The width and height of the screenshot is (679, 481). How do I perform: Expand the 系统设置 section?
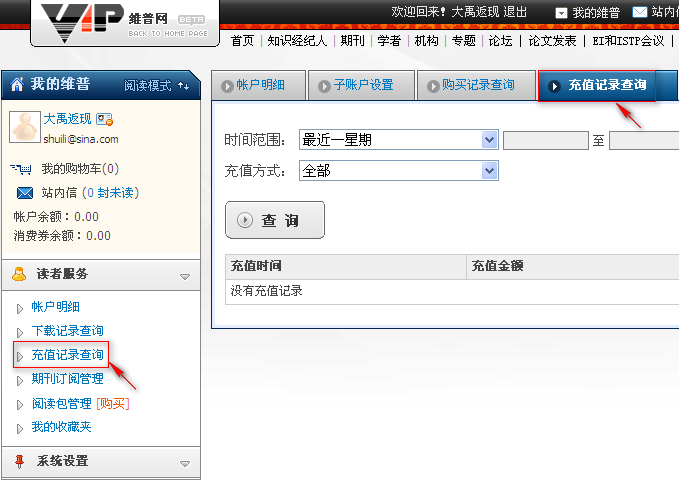[185, 464]
